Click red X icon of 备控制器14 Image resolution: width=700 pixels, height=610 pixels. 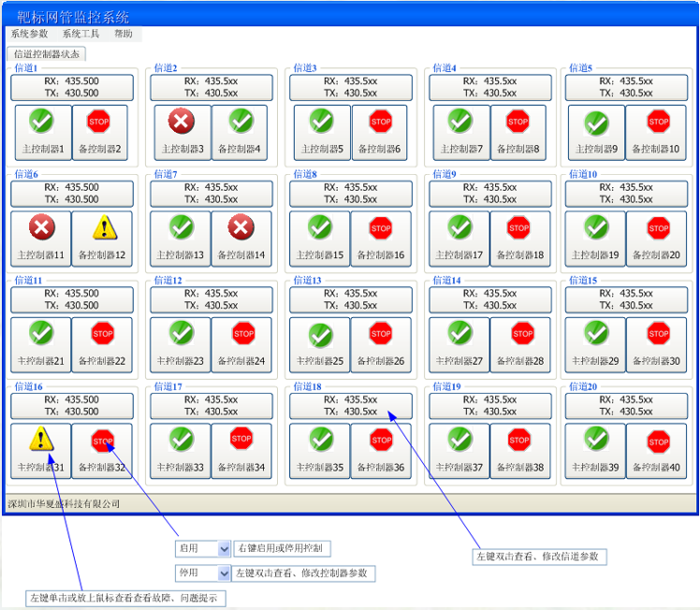pos(241,226)
